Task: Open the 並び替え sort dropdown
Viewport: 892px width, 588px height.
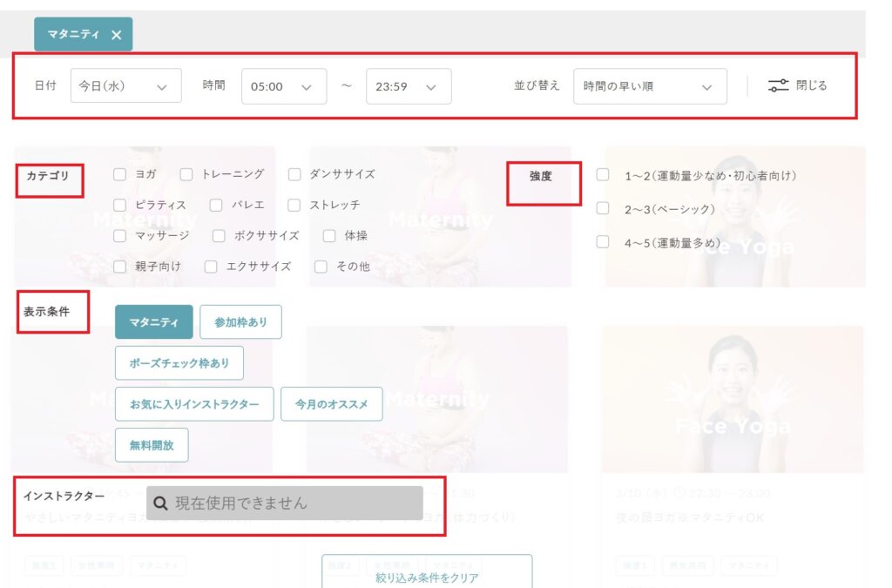Action: pyautogui.click(x=649, y=86)
